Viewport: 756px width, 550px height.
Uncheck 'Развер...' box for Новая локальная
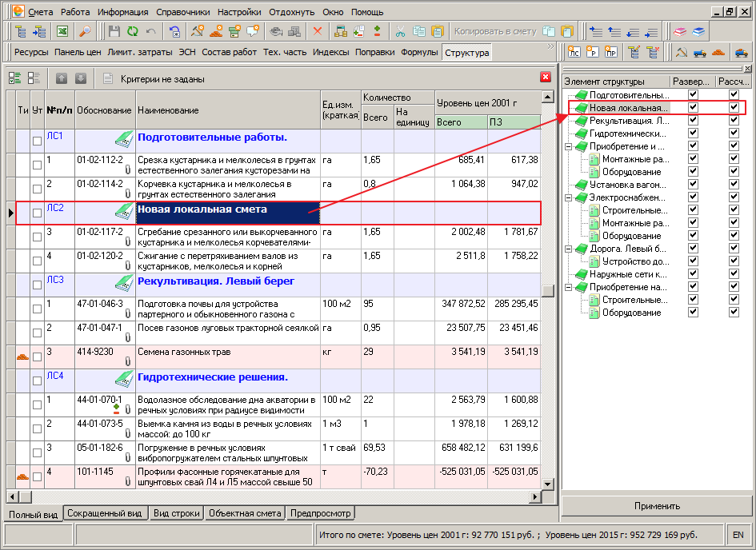click(694, 108)
